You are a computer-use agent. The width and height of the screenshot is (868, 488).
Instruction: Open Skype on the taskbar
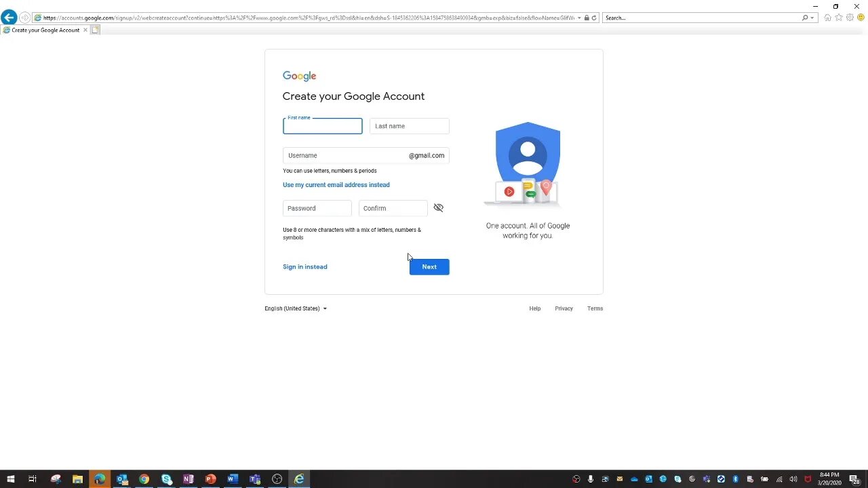click(x=166, y=479)
